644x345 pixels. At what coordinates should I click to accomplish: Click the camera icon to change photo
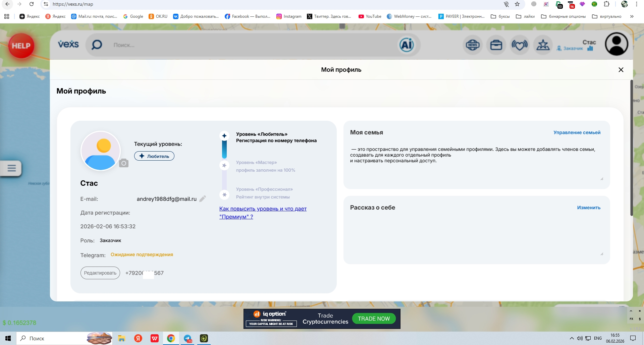(124, 163)
